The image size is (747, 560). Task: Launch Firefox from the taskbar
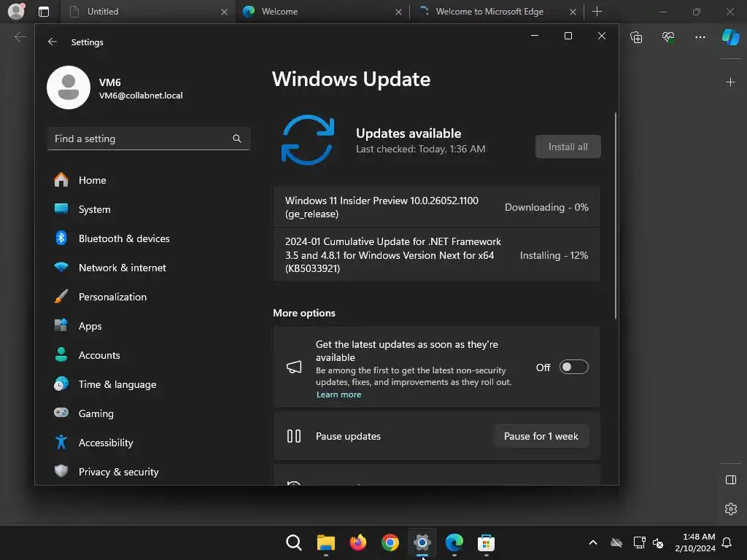[x=357, y=542]
